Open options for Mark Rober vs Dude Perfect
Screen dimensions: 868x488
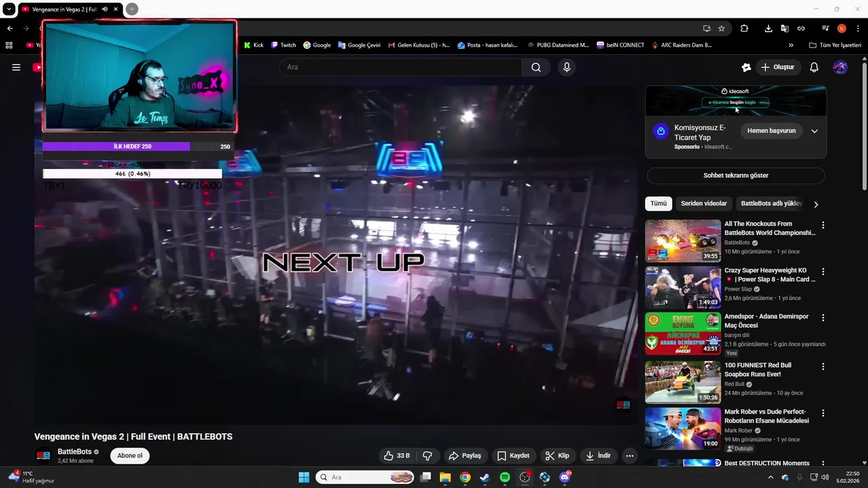[x=823, y=413]
